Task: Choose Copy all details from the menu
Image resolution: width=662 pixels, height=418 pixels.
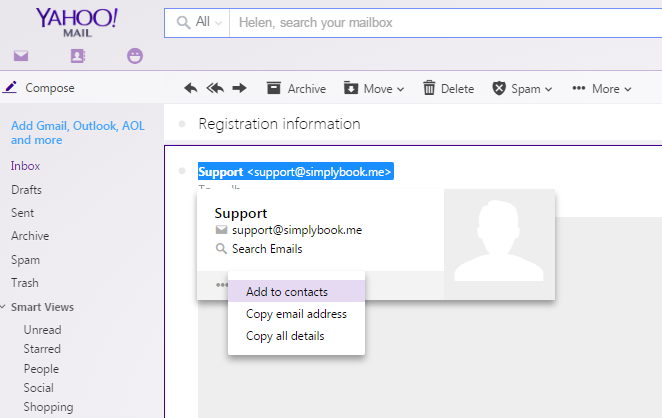Action: pyautogui.click(x=285, y=336)
